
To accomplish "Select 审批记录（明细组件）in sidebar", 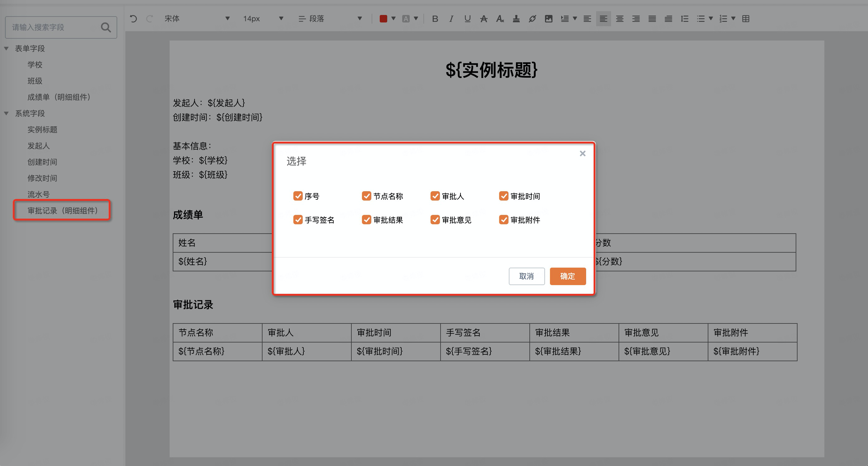I will tap(62, 211).
